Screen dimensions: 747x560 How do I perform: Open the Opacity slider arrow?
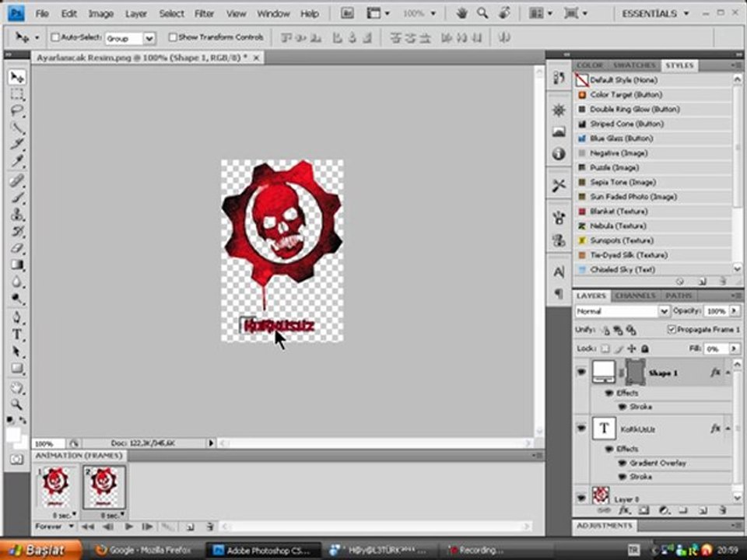coord(734,311)
